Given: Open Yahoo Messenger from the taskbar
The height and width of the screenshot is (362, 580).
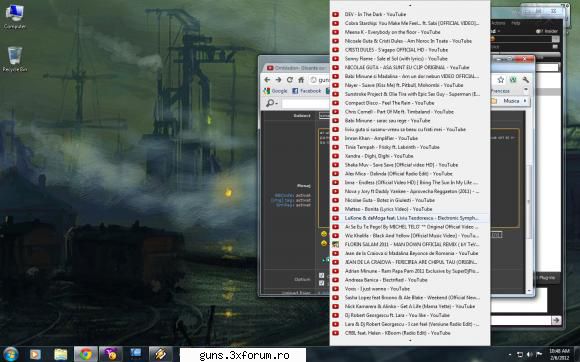Looking at the screenshot, I should coord(110,355).
